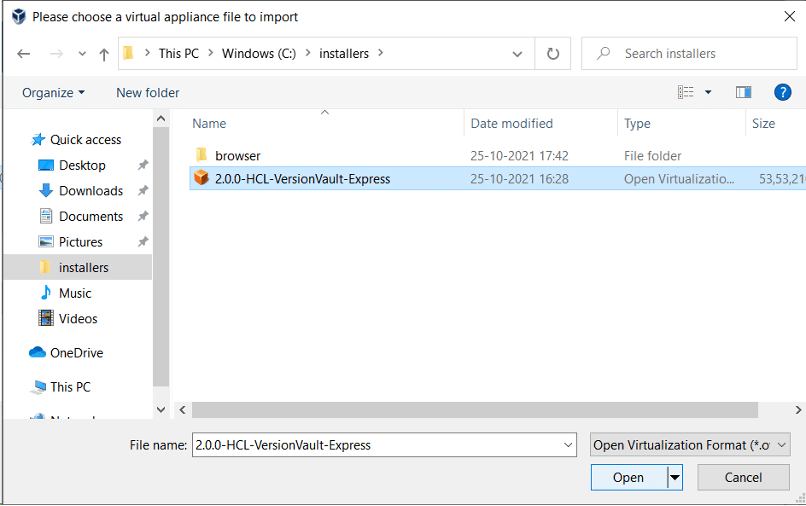Viewport: 806px width, 506px height.
Task: Open More options view dropdown
Action: [x=708, y=92]
